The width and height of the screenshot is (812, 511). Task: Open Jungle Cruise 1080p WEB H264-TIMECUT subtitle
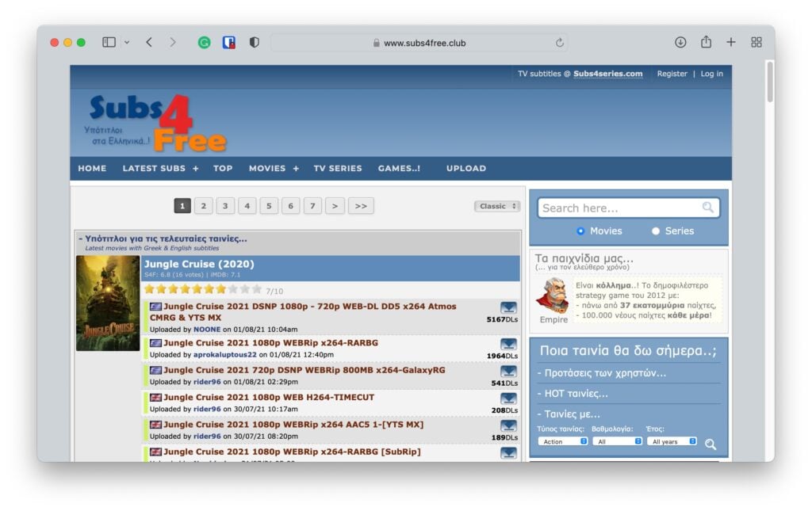click(269, 397)
